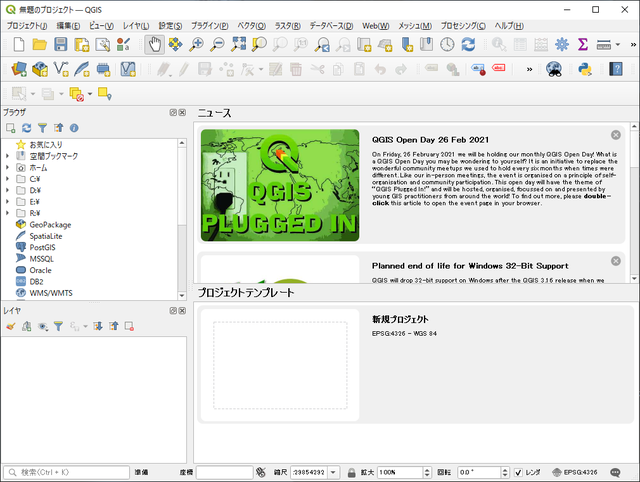640x482 pixels.
Task: Click the Refresh icon in the browser panel
Action: [x=27, y=128]
